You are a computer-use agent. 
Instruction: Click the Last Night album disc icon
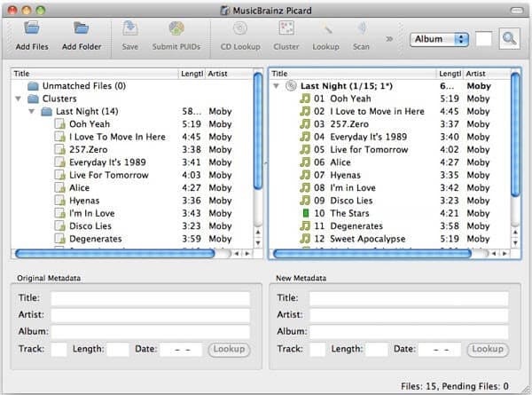tap(291, 85)
